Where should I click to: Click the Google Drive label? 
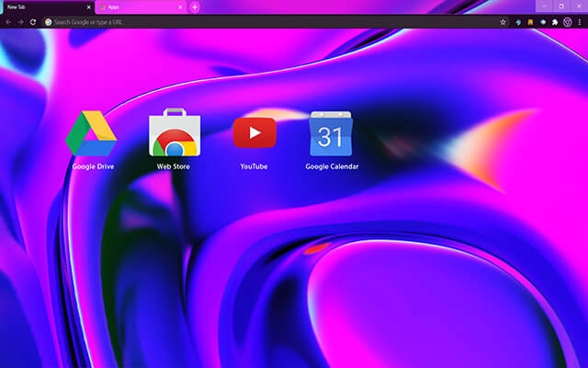pyautogui.click(x=93, y=167)
